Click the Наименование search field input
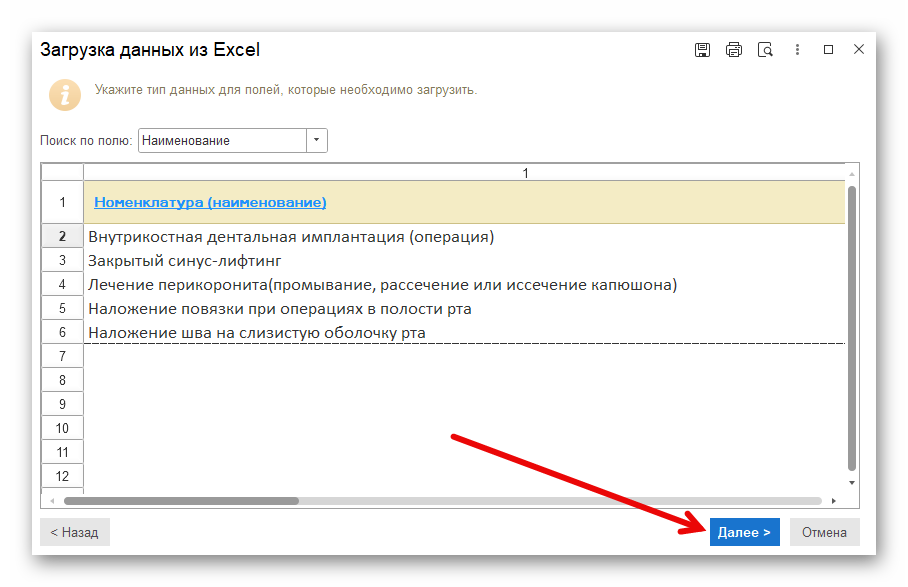The image size is (908, 587). click(x=222, y=140)
